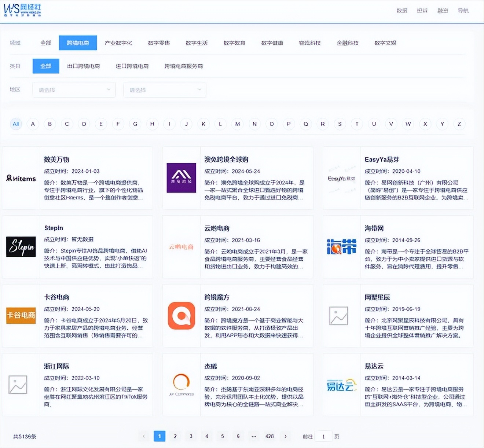
Task: Open the 易达云 logo
Action: pyautogui.click(x=341, y=385)
